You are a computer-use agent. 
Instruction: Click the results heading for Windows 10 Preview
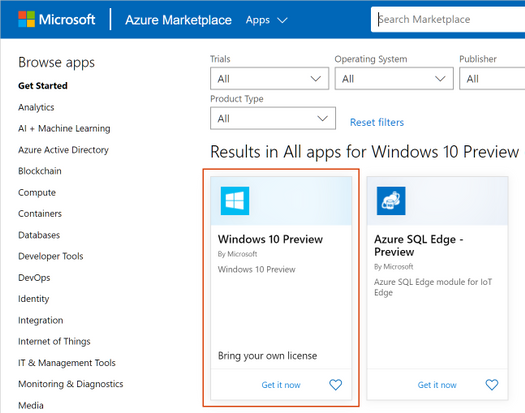pyautogui.click(x=365, y=152)
